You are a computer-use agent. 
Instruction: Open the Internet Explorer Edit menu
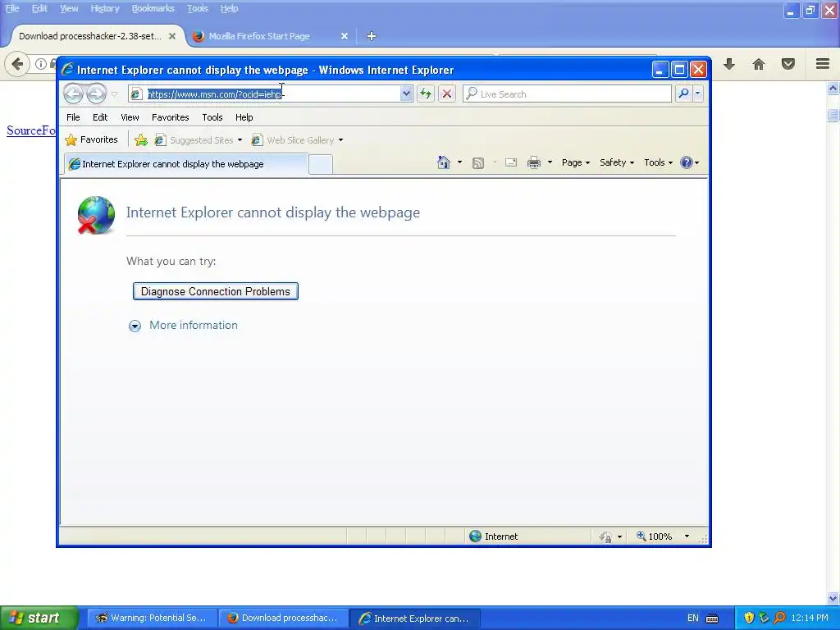(x=100, y=117)
